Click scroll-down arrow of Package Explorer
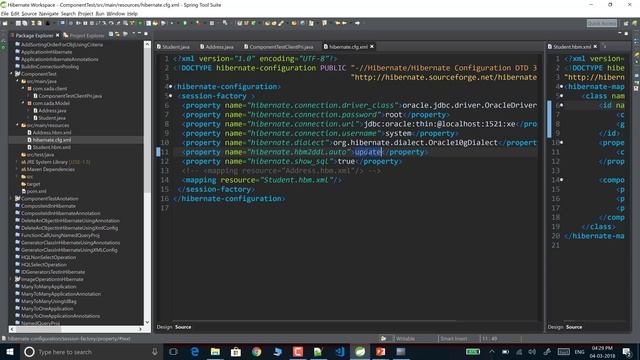 click(147, 322)
